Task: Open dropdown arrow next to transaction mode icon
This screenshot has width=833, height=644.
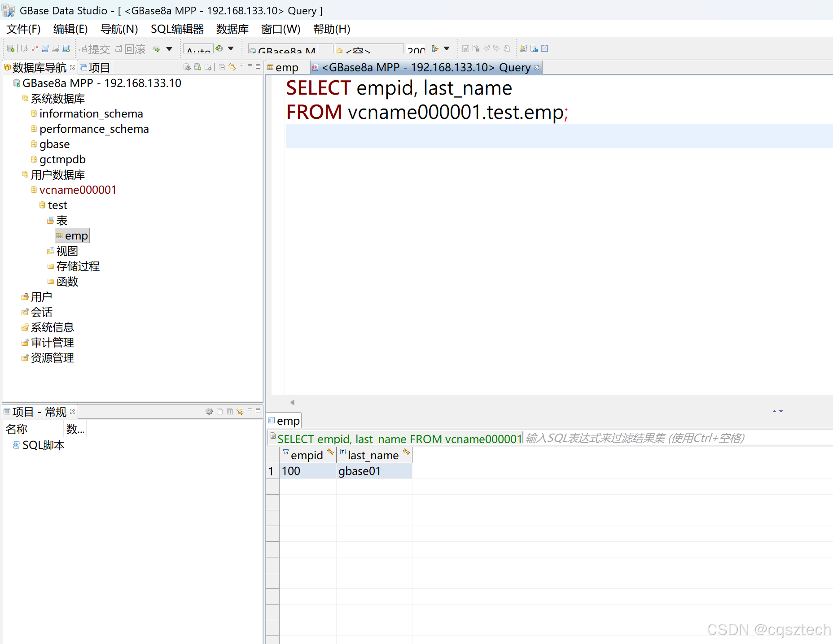Action: pyautogui.click(x=169, y=49)
